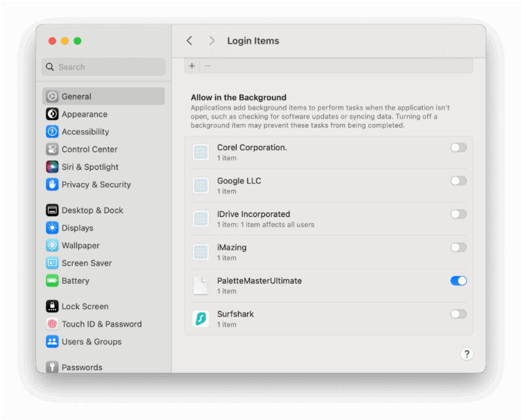This screenshot has width=521, height=420.
Task: Click the Siri & Spotlight icon
Action: tap(52, 166)
